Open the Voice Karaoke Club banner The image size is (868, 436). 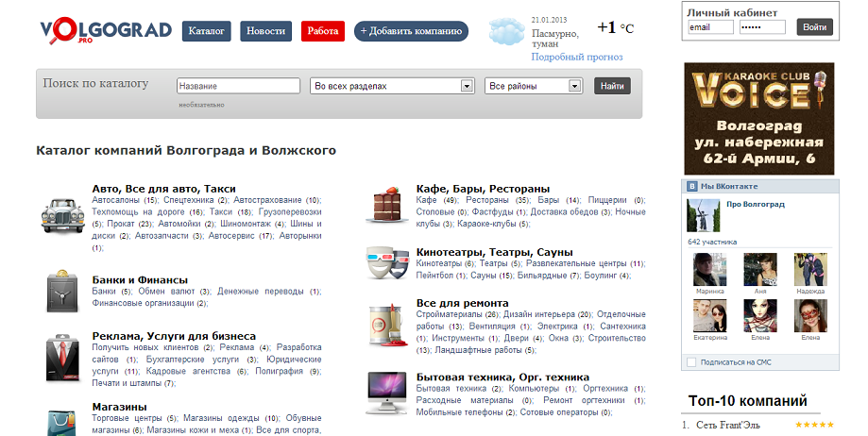coord(759,119)
